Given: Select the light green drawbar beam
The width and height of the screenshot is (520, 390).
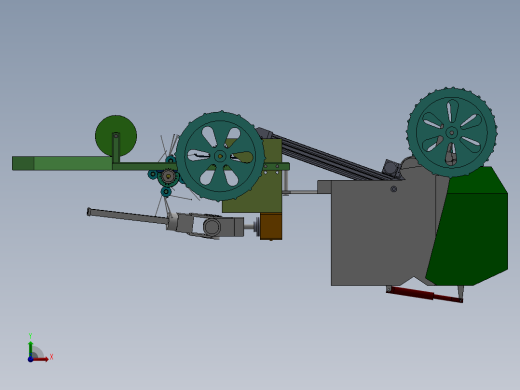Looking at the screenshot, I should 62,163.
